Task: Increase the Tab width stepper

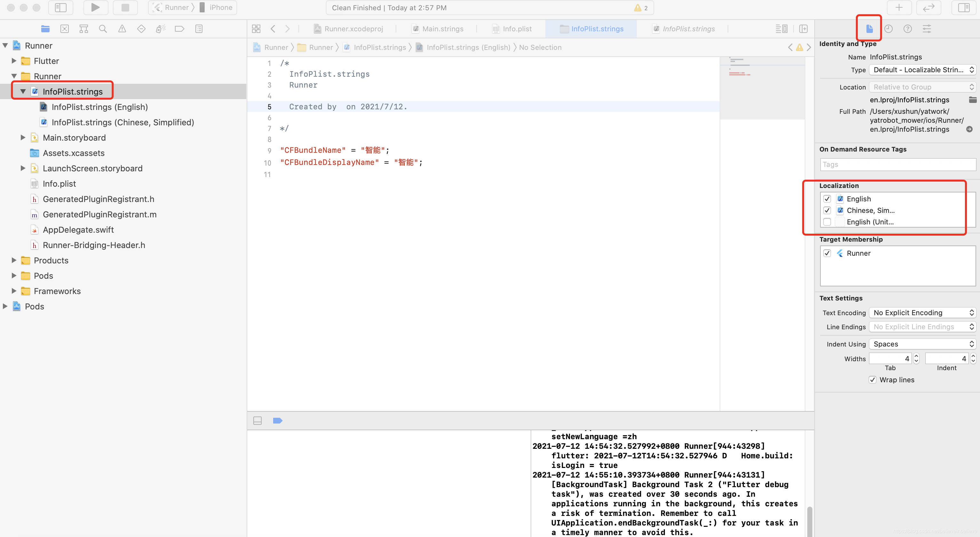Action: coord(916,356)
